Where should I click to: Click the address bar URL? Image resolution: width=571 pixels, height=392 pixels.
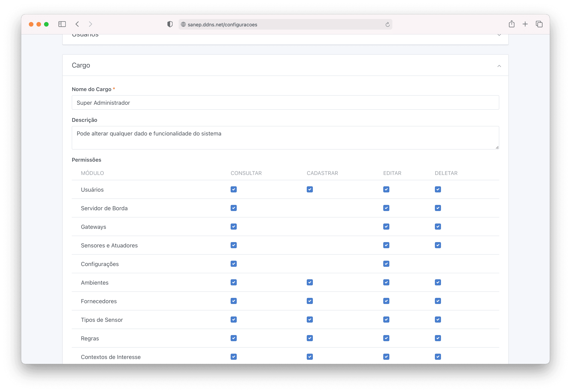point(222,24)
